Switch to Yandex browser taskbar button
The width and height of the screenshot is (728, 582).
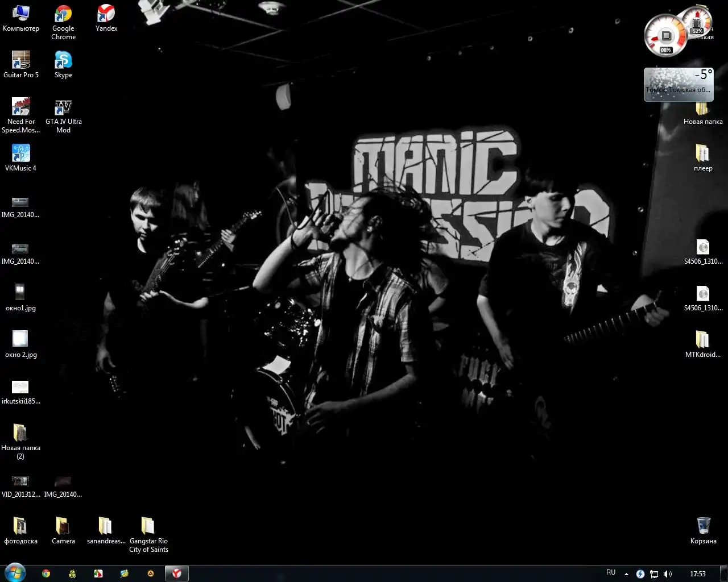(176, 573)
